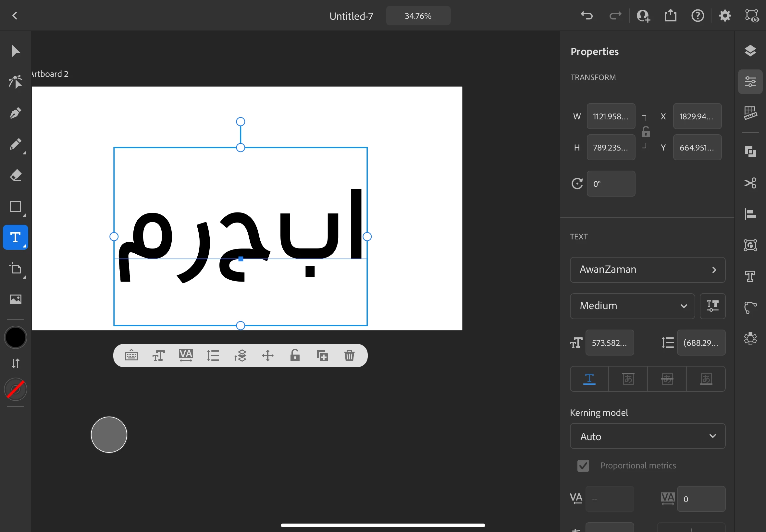The image size is (766, 532).
Task: Click the 34.76% zoom level button
Action: [x=418, y=16]
